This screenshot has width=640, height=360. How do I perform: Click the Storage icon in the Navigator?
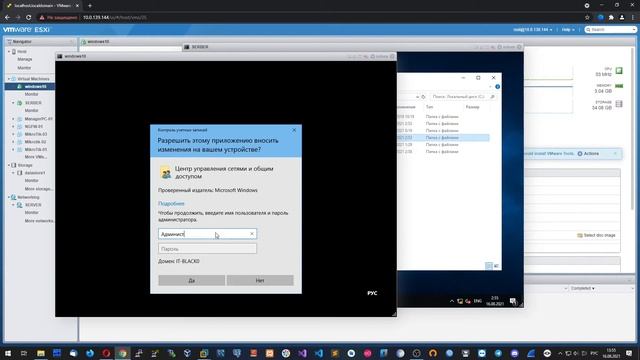[x=13, y=165]
